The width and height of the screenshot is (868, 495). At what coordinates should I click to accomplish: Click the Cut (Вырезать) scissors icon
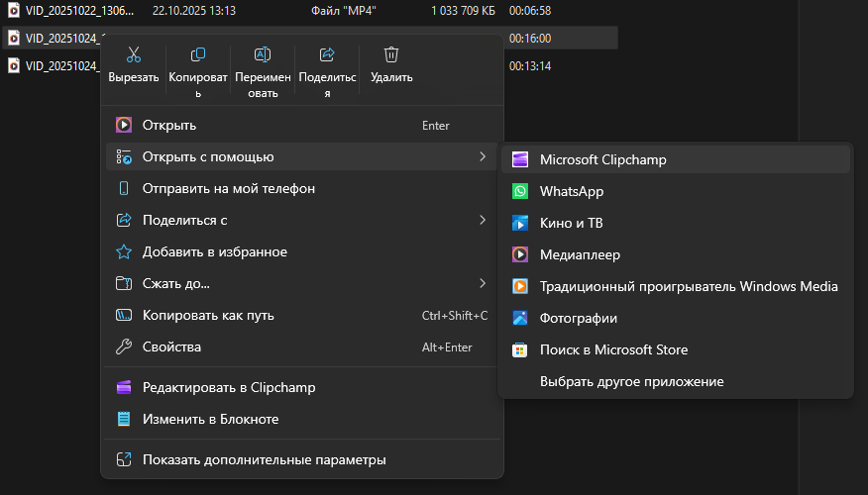(x=134, y=54)
